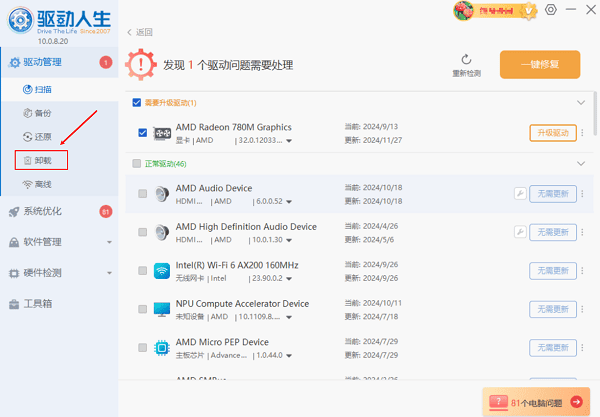Click the AMD Audio Device speaker icon
Image resolution: width=600 pixels, height=417 pixels.
click(162, 194)
